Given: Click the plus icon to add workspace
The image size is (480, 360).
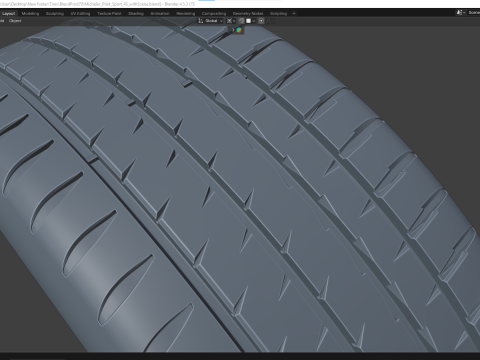Looking at the screenshot, I should [294, 13].
